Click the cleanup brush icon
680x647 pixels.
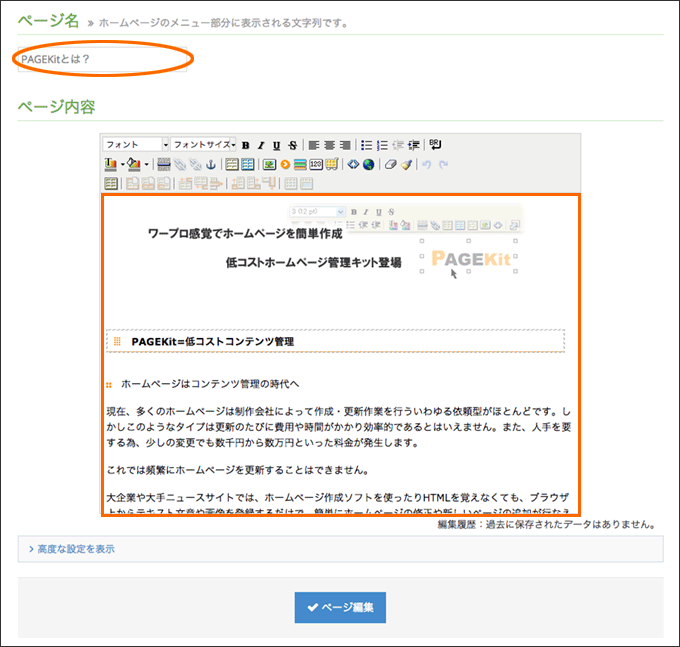[x=406, y=164]
